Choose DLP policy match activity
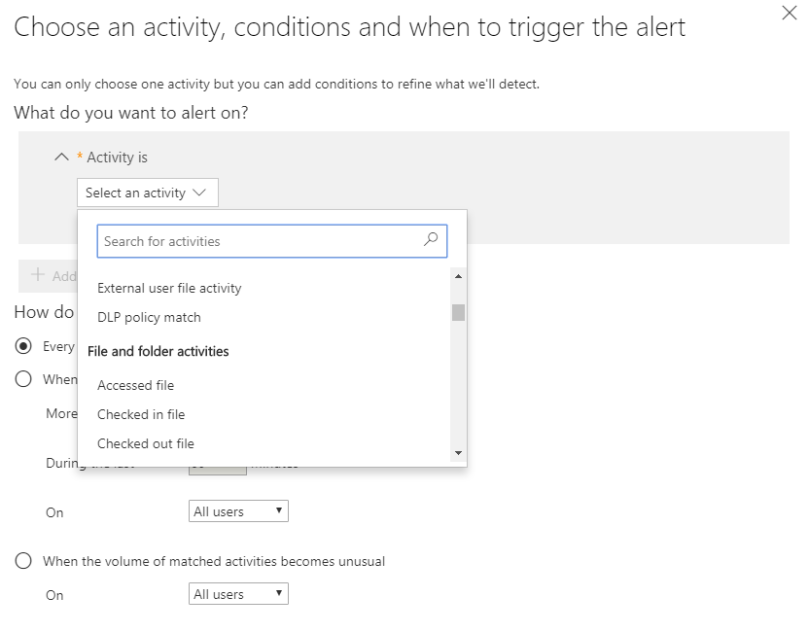809x632 pixels. pos(149,318)
